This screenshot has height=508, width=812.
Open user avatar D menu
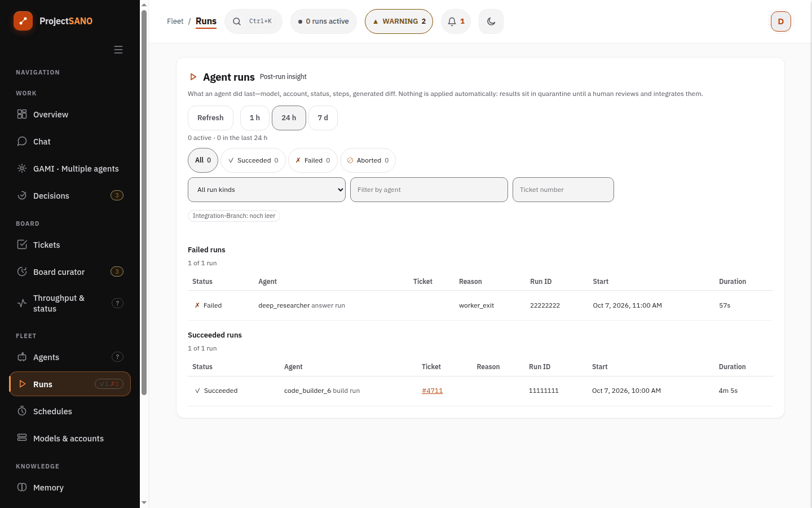pos(781,21)
